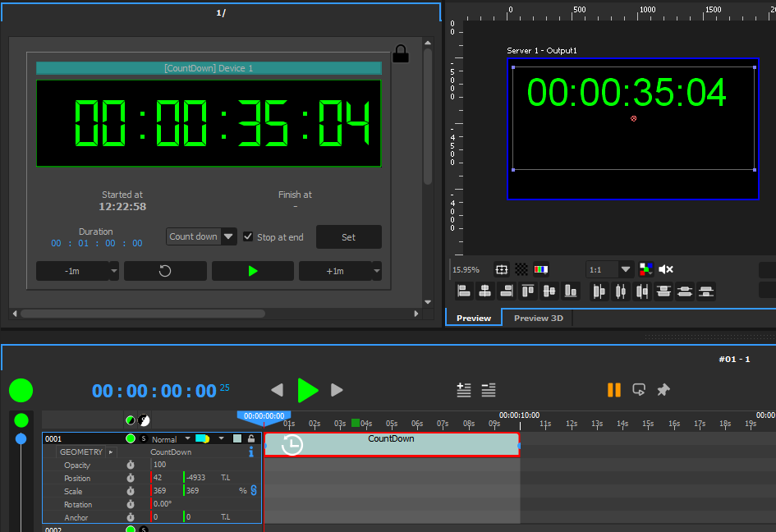Distribute the left edges of the layers
This screenshot has height=532, width=776.
(599, 291)
